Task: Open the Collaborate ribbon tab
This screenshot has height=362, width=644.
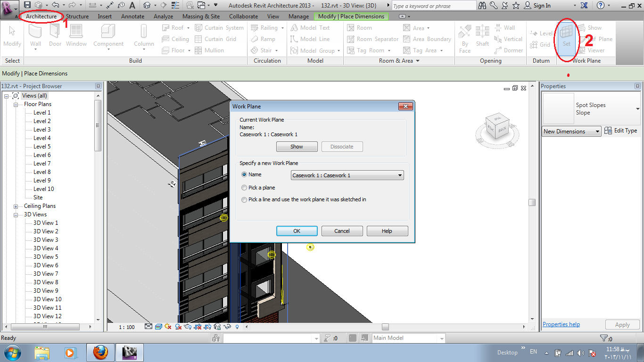Action: pyautogui.click(x=243, y=16)
